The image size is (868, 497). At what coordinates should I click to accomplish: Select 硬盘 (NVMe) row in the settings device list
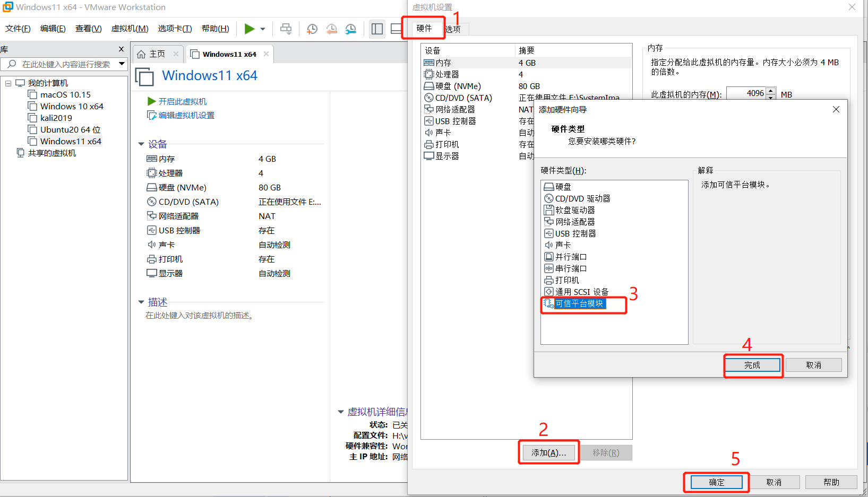[527, 86]
